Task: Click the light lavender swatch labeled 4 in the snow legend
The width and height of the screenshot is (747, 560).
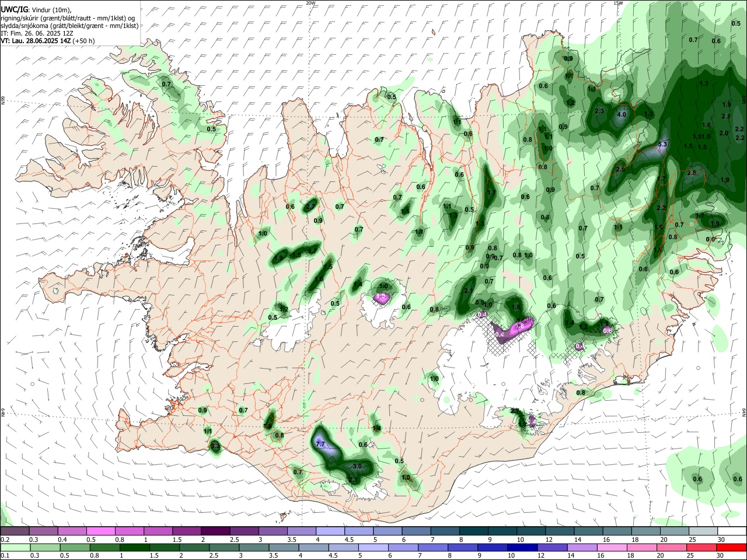Action: pos(329,531)
